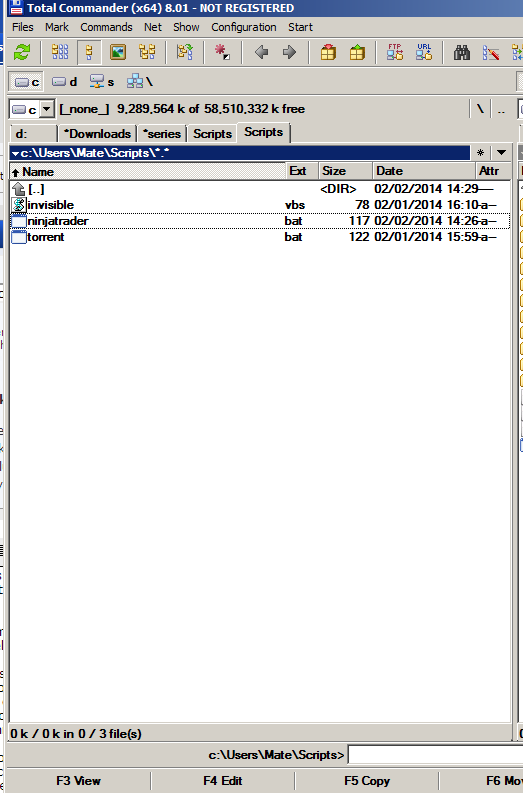Open Network Neighborhood drive button
The image size is (523, 793).
click(x=140, y=82)
